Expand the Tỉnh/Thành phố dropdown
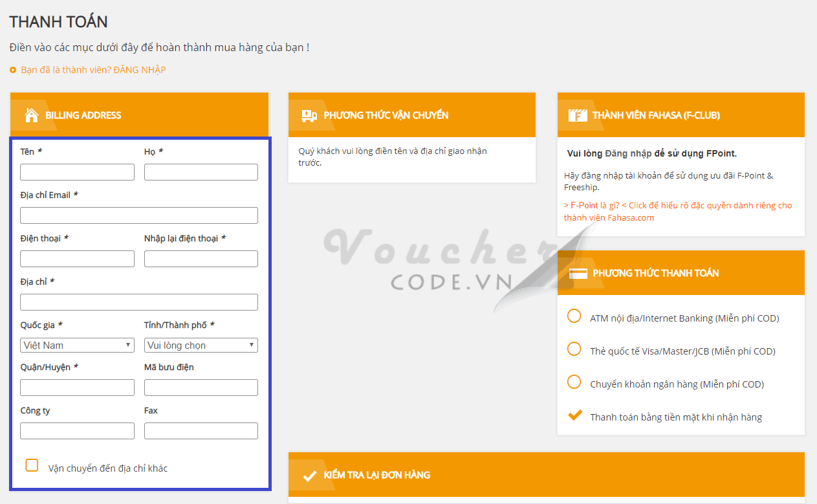 [x=201, y=345]
